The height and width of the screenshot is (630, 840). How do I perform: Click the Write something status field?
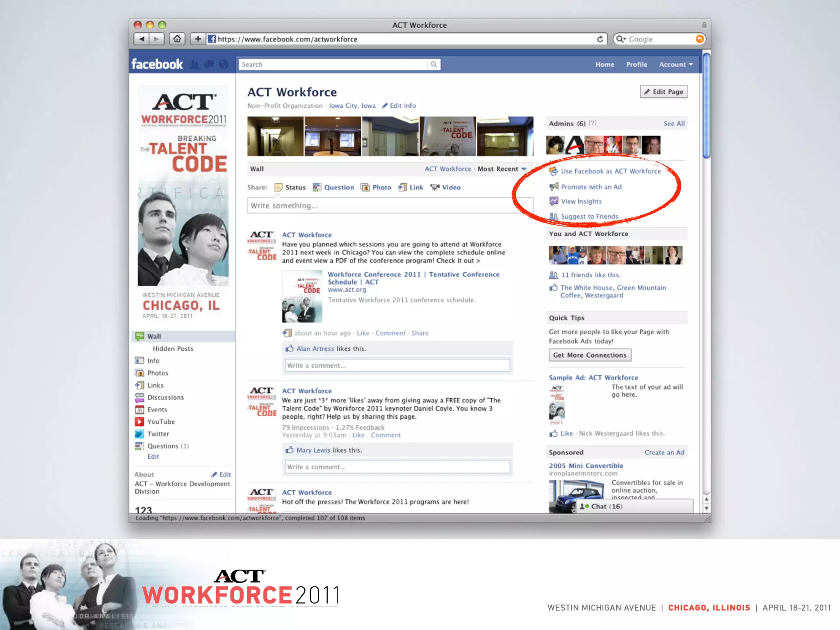[390, 205]
